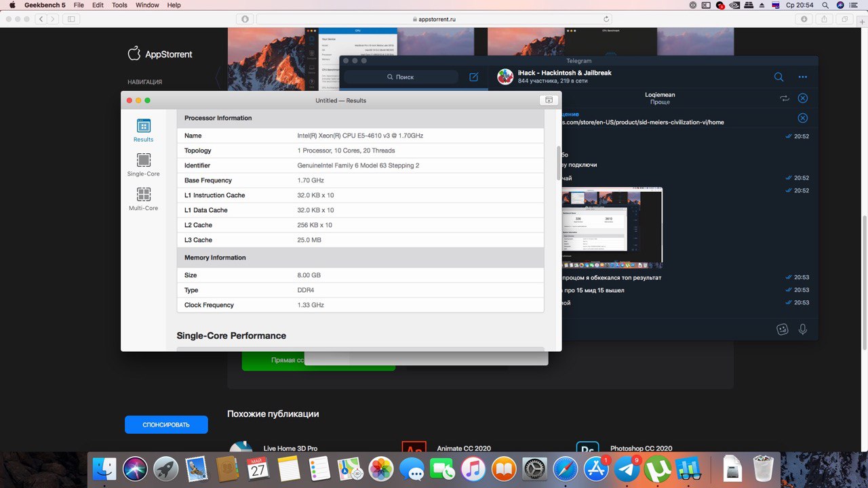Open iTunes from the Dock

point(473,468)
